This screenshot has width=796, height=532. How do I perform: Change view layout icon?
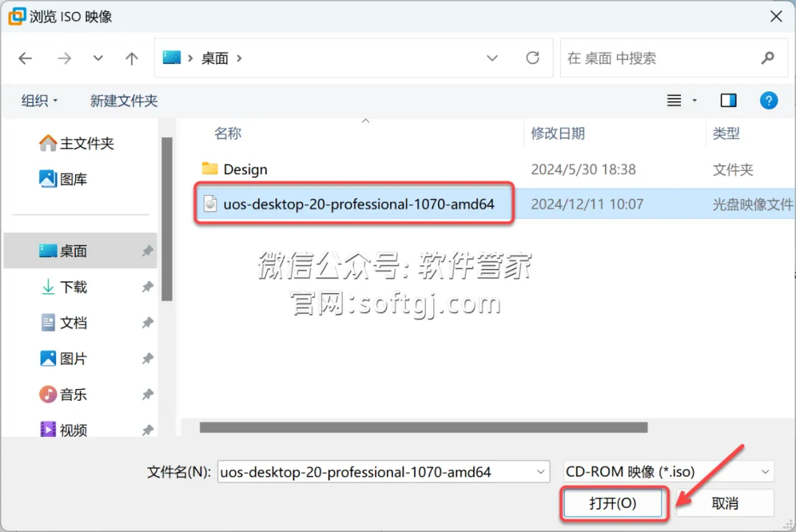tap(674, 100)
